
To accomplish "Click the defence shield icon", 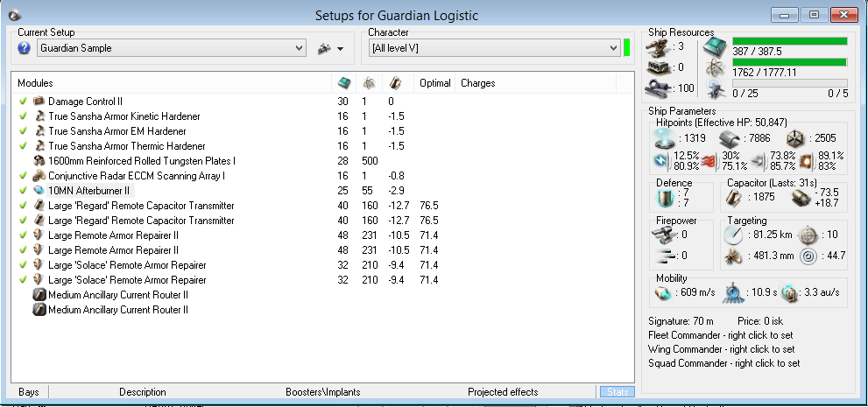I will 664,197.
